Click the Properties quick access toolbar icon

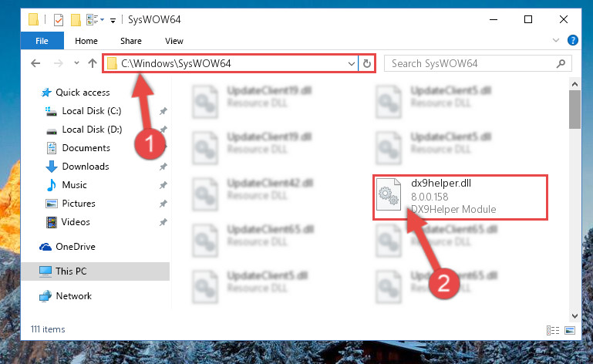(59, 20)
